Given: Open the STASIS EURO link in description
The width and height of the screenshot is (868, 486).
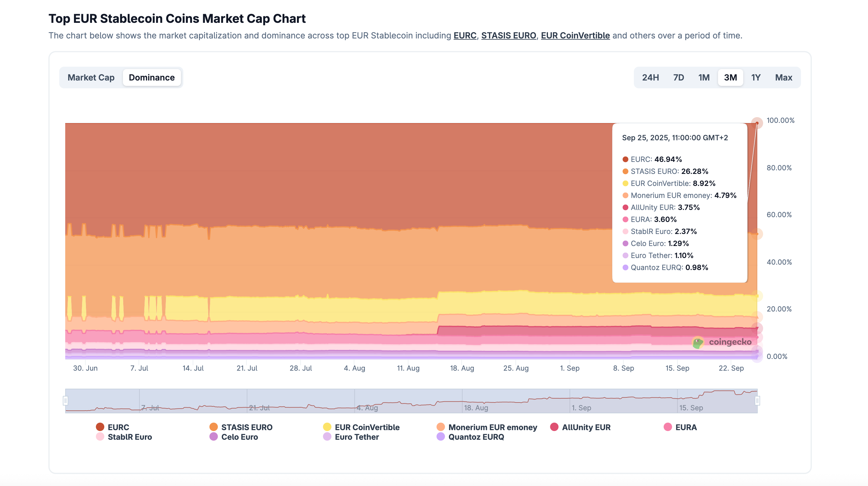Looking at the screenshot, I should (509, 35).
